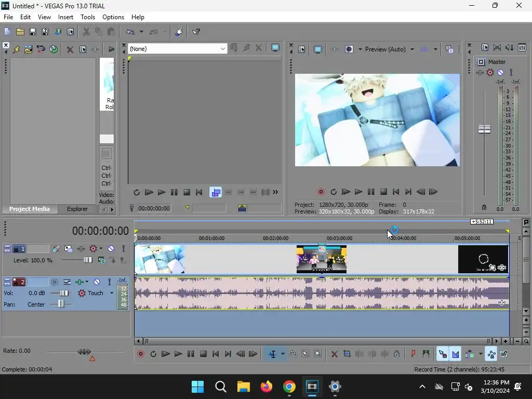Open Master bus FX gear icon
This screenshot has height=399, width=532.
(x=490, y=72)
